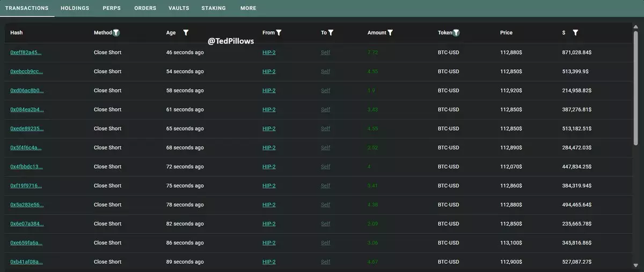Filter the From column

279,33
